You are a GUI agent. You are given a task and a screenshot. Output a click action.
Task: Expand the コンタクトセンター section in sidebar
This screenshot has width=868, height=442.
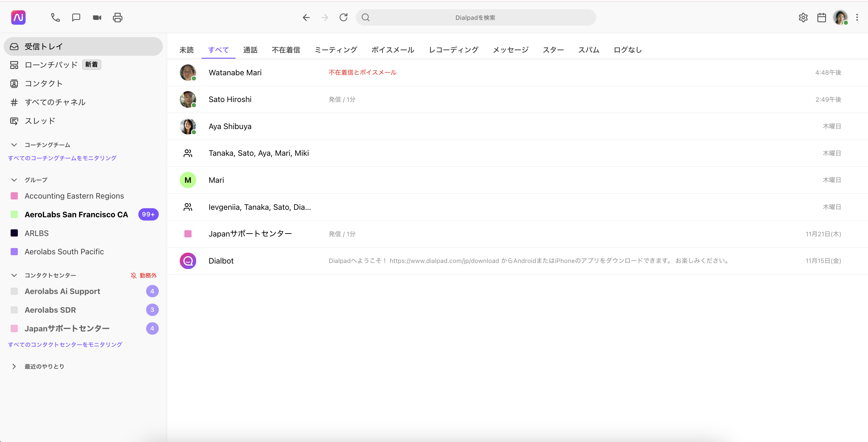point(14,275)
